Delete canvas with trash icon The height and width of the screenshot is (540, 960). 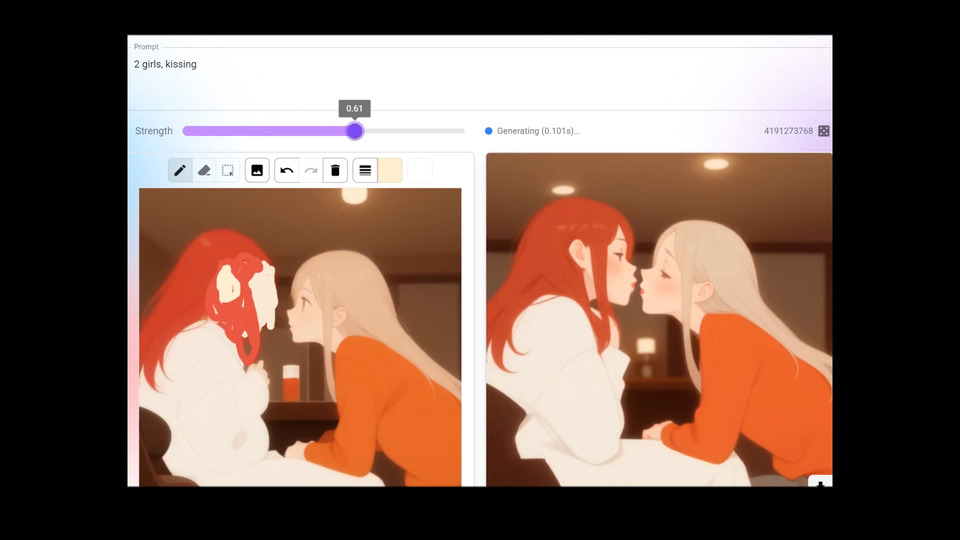point(336,170)
